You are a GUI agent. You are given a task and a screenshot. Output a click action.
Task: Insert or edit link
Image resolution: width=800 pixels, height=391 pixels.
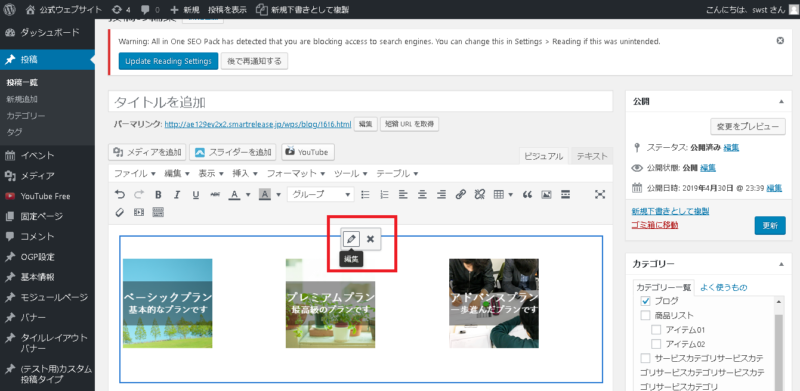tap(461, 194)
